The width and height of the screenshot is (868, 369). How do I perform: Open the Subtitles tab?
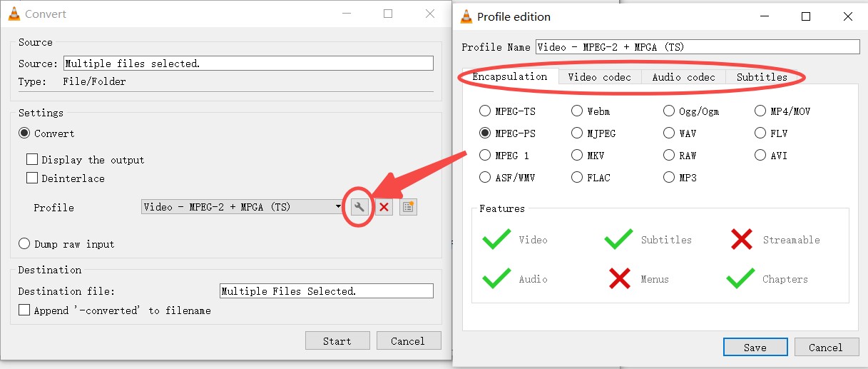click(762, 77)
